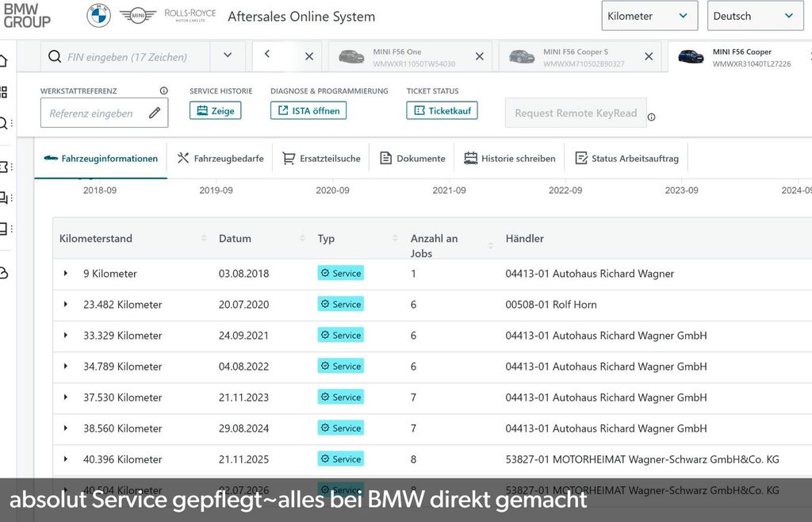Open the grid dashboard sidebar icon
The image size is (812, 522).
coord(3,92)
